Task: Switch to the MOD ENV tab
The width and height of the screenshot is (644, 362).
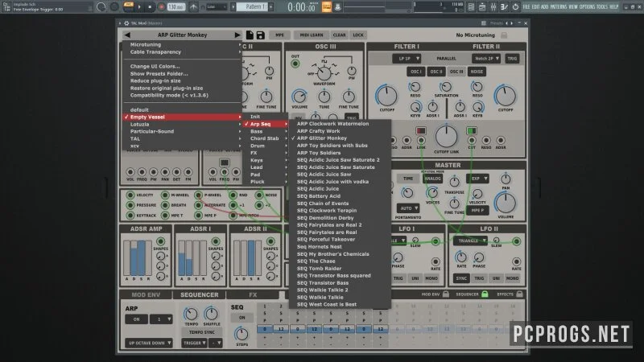Action: tap(146, 294)
